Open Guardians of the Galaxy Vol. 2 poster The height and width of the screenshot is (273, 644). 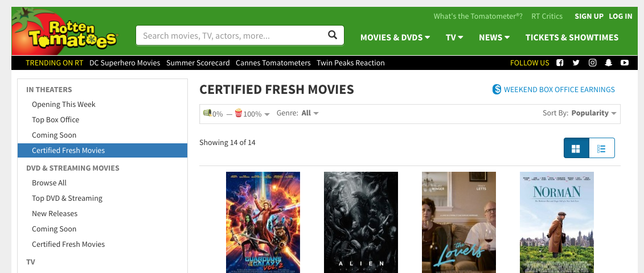tap(263, 222)
